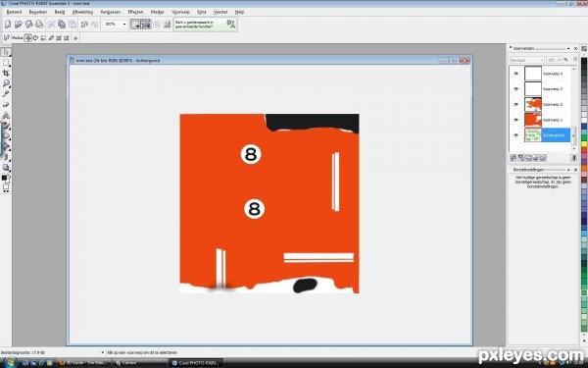Click the Cut scissors icon
The width and height of the screenshot is (588, 368).
tap(51, 25)
